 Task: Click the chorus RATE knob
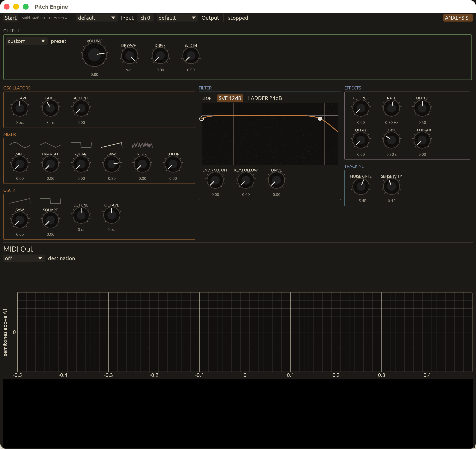tap(392, 108)
